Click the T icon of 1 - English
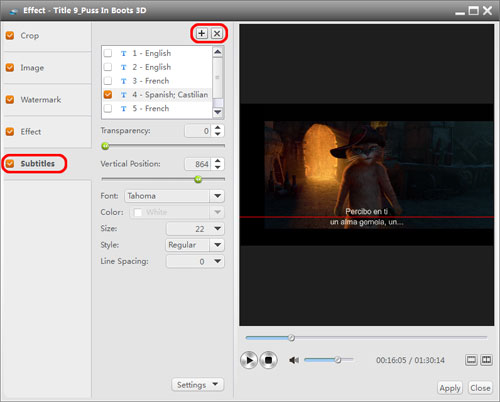This screenshot has height=402, width=500. click(124, 53)
